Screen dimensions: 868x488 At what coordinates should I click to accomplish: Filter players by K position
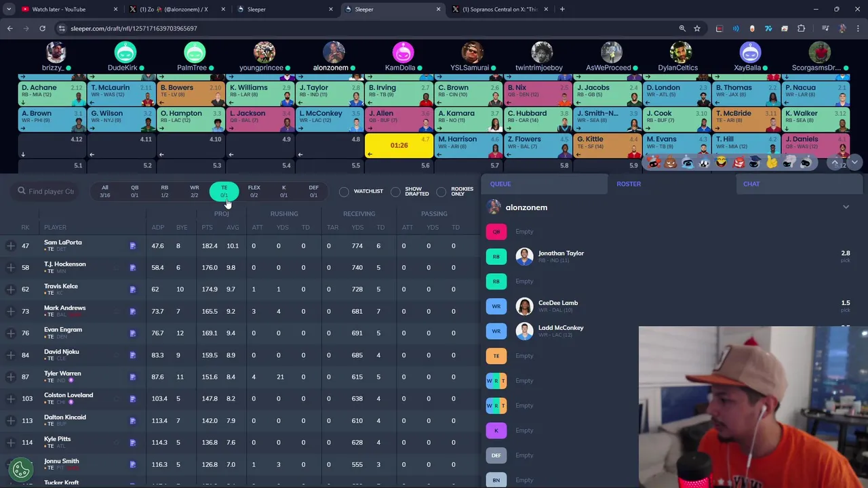coord(283,191)
